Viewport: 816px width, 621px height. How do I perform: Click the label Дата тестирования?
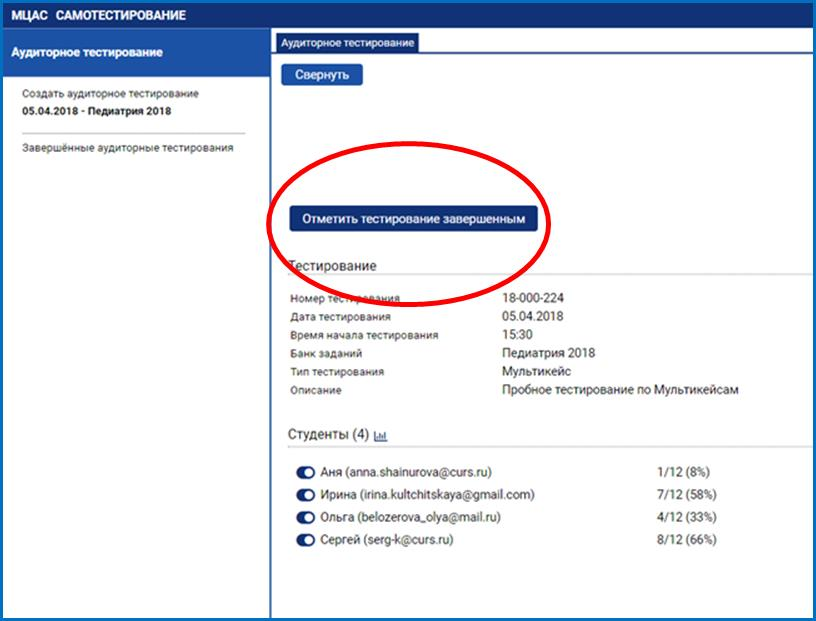pyautogui.click(x=340, y=316)
